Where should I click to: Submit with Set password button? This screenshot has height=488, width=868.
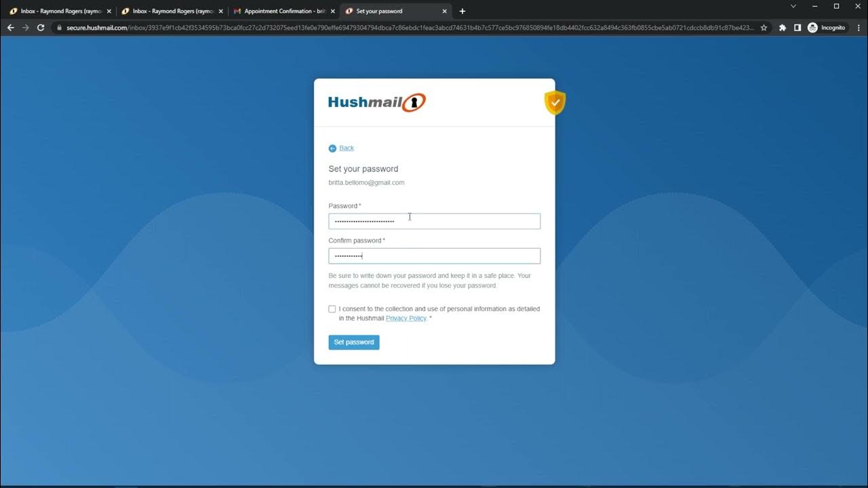coord(354,342)
